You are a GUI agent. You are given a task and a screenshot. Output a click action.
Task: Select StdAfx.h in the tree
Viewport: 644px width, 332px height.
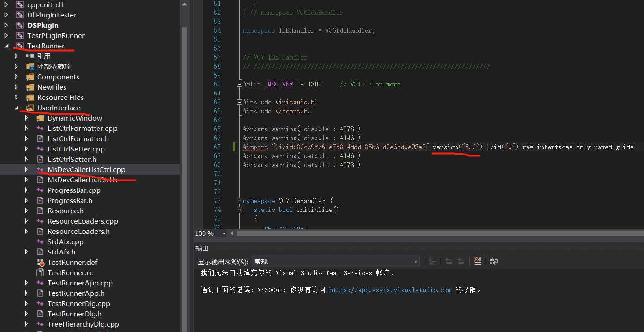(x=61, y=252)
